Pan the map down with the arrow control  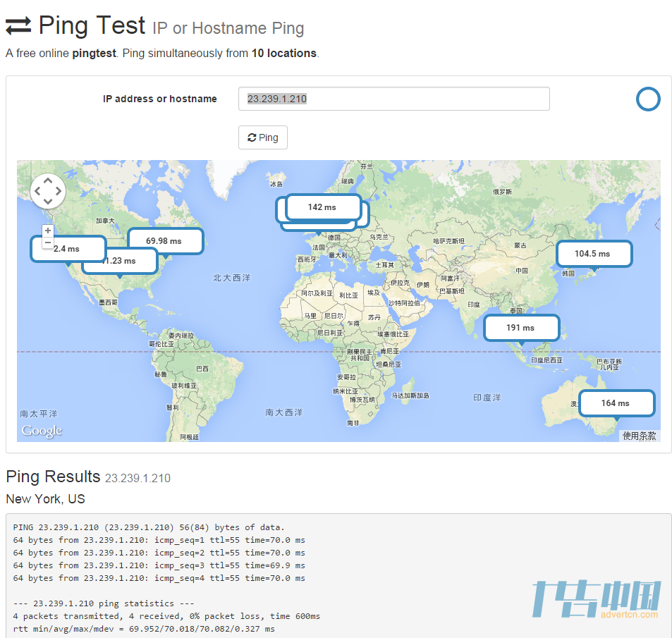coord(48,202)
